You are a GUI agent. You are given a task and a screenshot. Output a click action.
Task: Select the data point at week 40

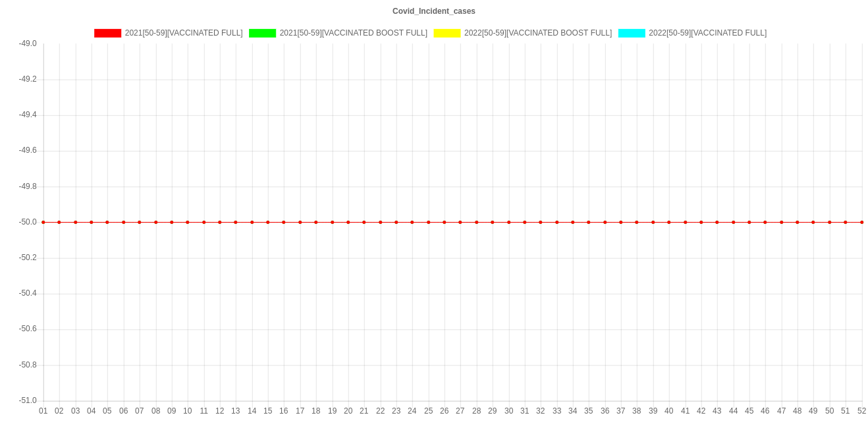tap(669, 222)
